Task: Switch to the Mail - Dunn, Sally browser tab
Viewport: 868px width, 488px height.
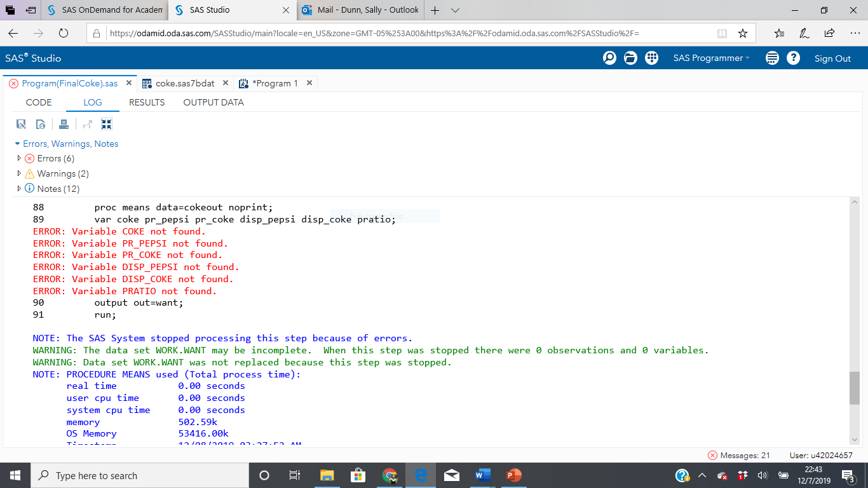Action: pos(360,10)
